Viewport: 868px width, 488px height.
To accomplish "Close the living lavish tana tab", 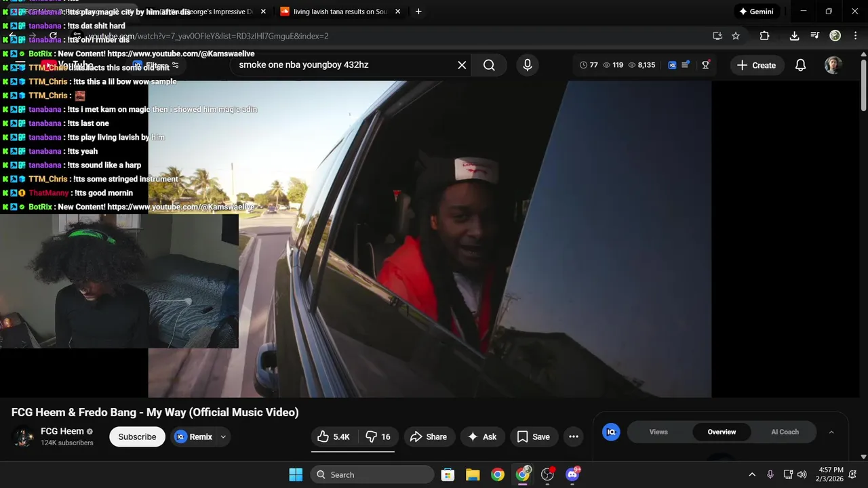I will point(397,12).
